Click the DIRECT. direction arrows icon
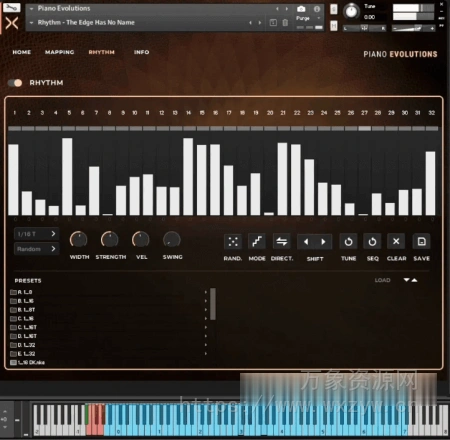The width and height of the screenshot is (450, 440). pyautogui.click(x=282, y=242)
